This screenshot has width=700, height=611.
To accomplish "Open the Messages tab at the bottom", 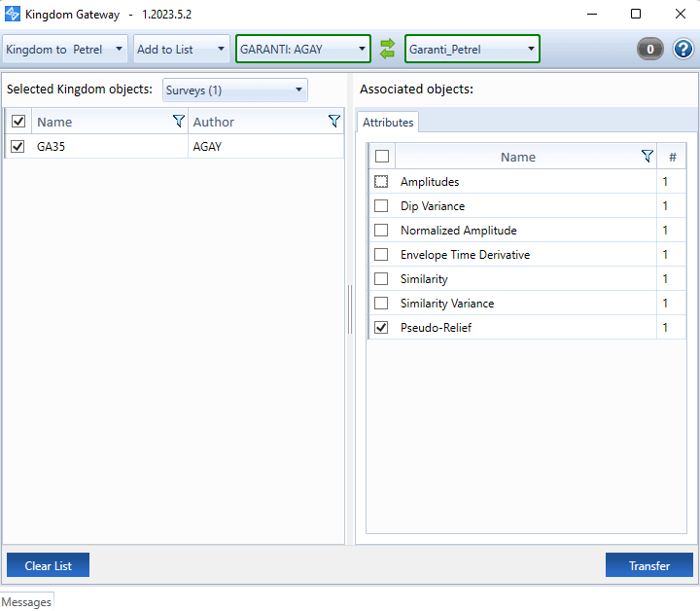I will (26, 602).
